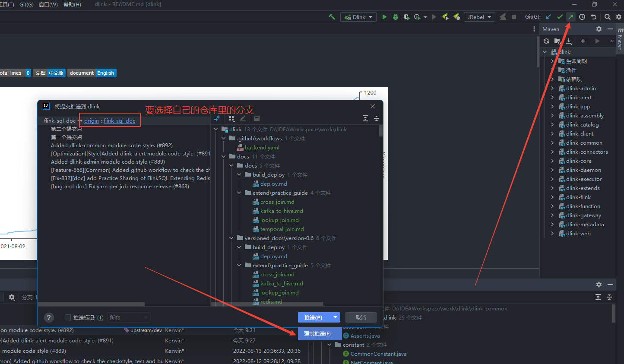This screenshot has width=624, height=364.
Task: Select dlink-gateway in Maven panel
Action: click(583, 215)
